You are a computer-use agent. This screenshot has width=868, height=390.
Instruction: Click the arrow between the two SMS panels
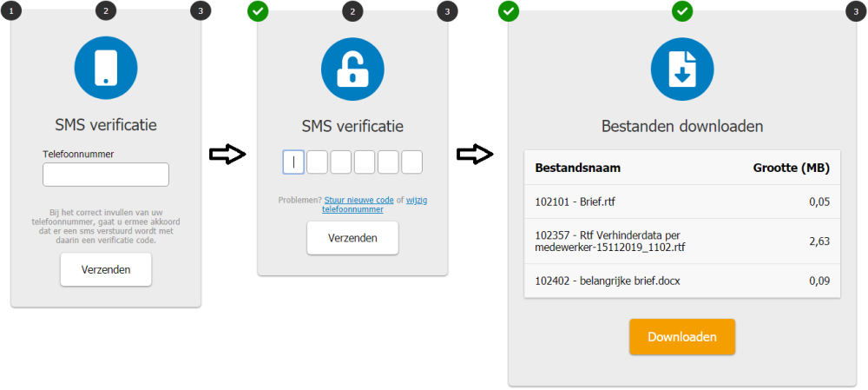pyautogui.click(x=228, y=155)
